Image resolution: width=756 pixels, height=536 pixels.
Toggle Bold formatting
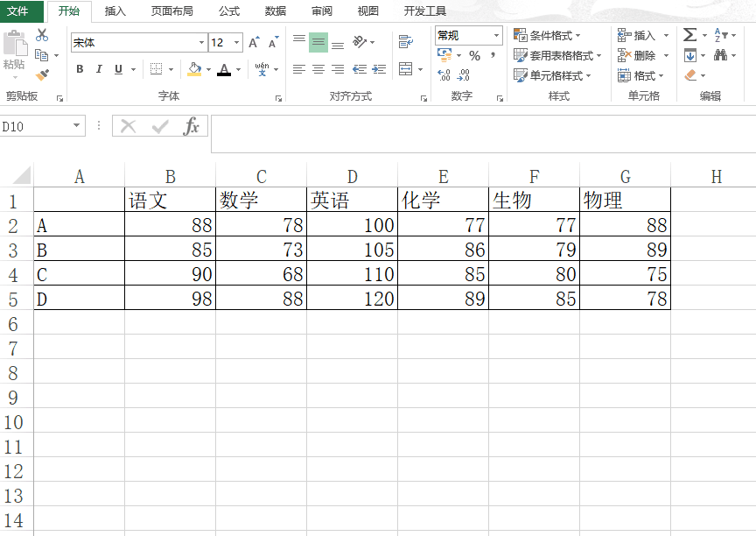click(x=80, y=69)
